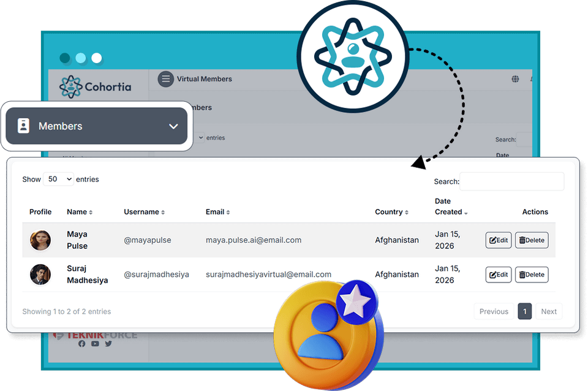Select page 1 in pagination
588x391 pixels.
tap(525, 311)
